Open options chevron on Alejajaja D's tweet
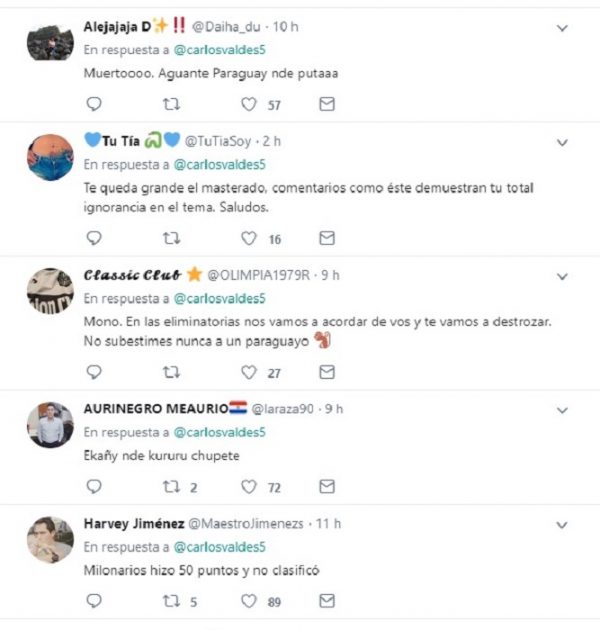Screen dimensions: 600x630 click(562, 28)
